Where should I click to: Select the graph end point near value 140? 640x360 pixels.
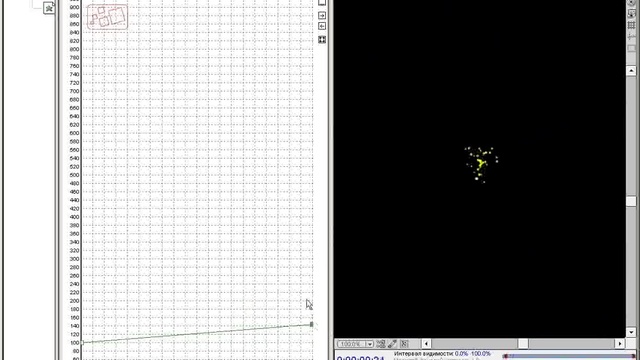point(312,324)
